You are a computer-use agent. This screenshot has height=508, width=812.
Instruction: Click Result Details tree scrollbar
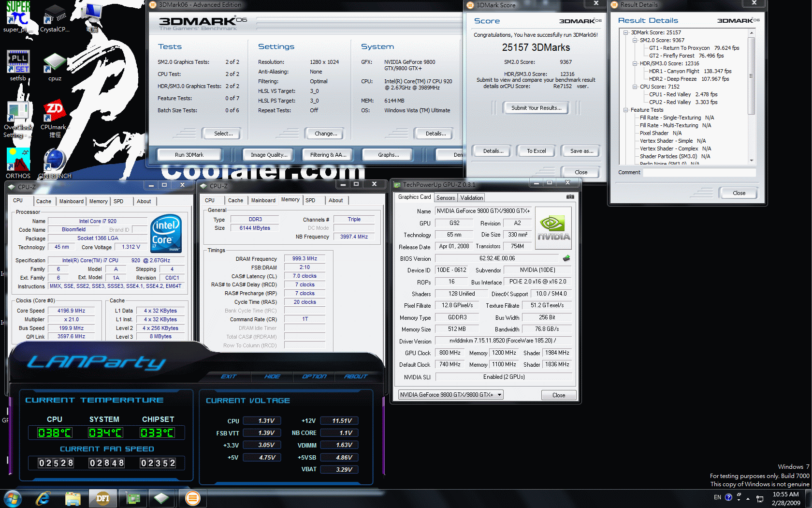[751, 96]
